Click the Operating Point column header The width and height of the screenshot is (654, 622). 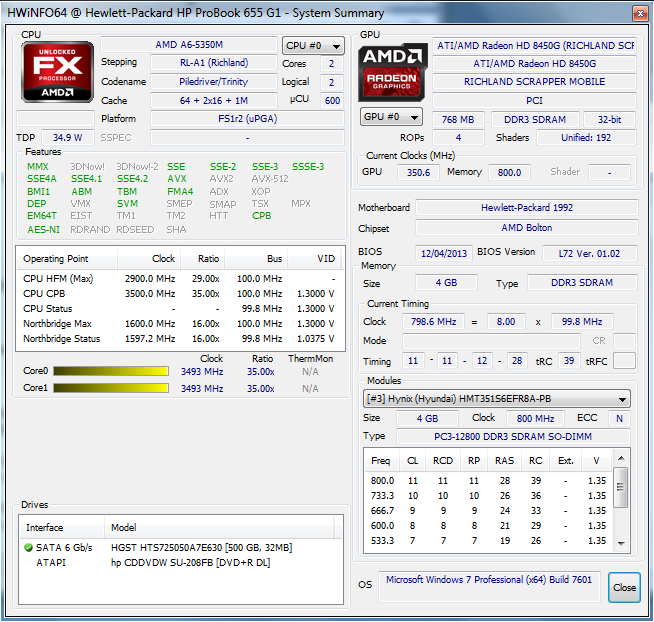click(67, 259)
